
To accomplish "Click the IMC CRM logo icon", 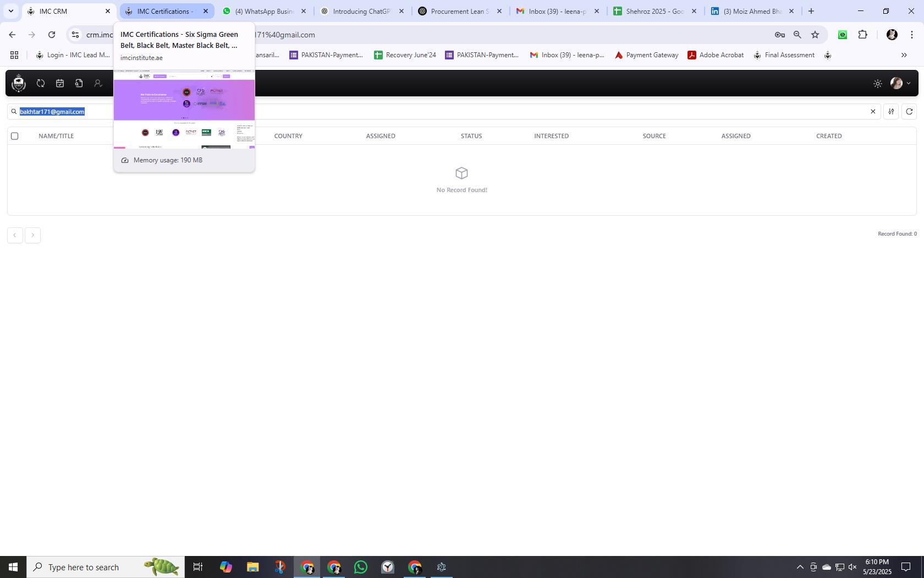I will click(x=19, y=83).
